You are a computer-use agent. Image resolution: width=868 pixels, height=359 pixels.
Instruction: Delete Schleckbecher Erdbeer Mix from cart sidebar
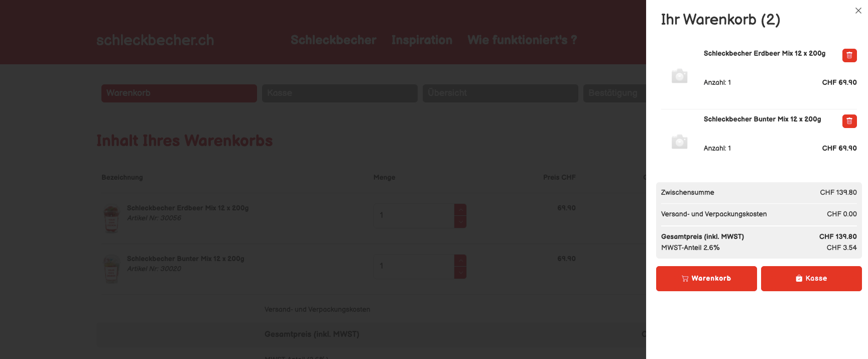(x=849, y=55)
